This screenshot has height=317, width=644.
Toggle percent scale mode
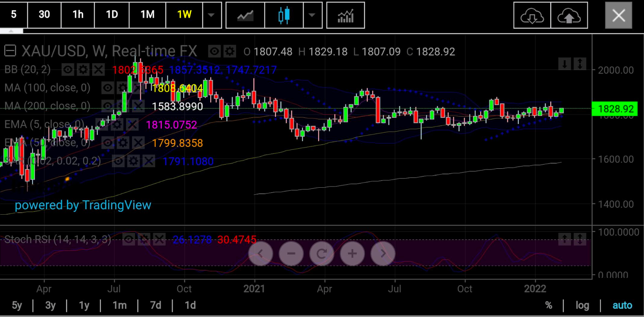[549, 305]
